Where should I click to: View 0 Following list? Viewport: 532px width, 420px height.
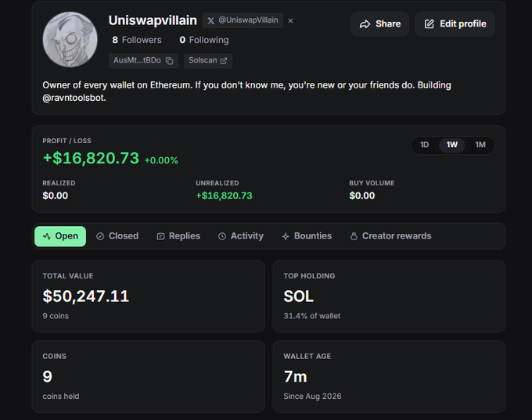point(204,40)
